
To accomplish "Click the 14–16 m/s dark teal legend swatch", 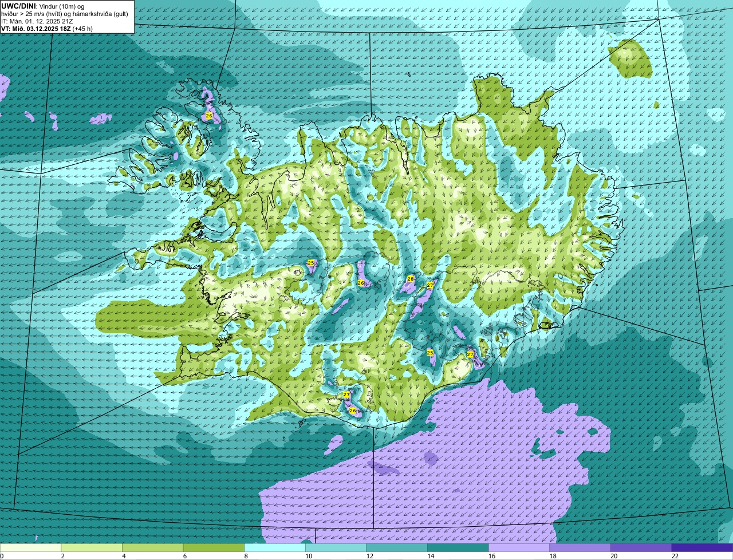I will click(458, 547).
